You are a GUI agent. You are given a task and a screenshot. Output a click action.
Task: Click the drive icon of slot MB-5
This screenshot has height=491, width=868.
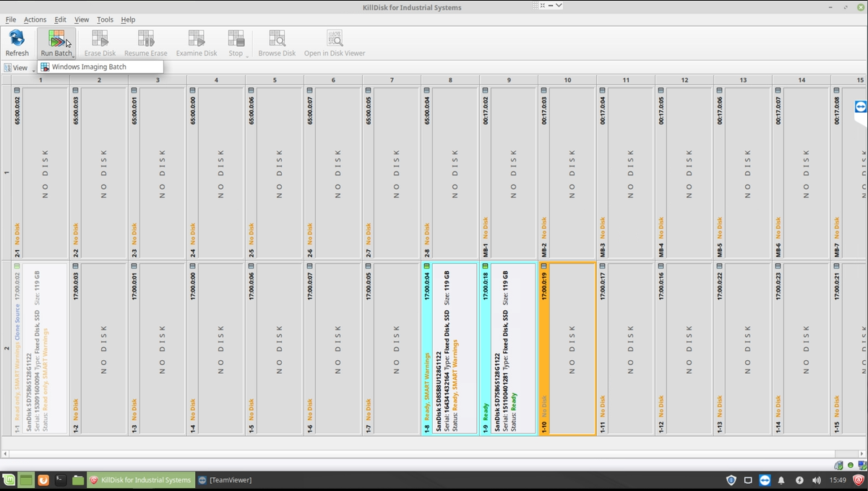point(719,90)
